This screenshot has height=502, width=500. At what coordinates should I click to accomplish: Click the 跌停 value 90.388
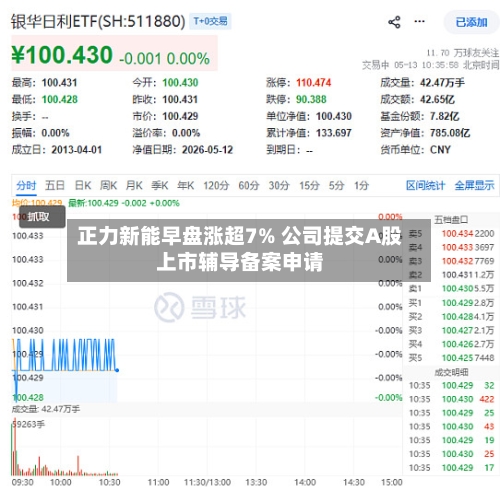(x=311, y=99)
